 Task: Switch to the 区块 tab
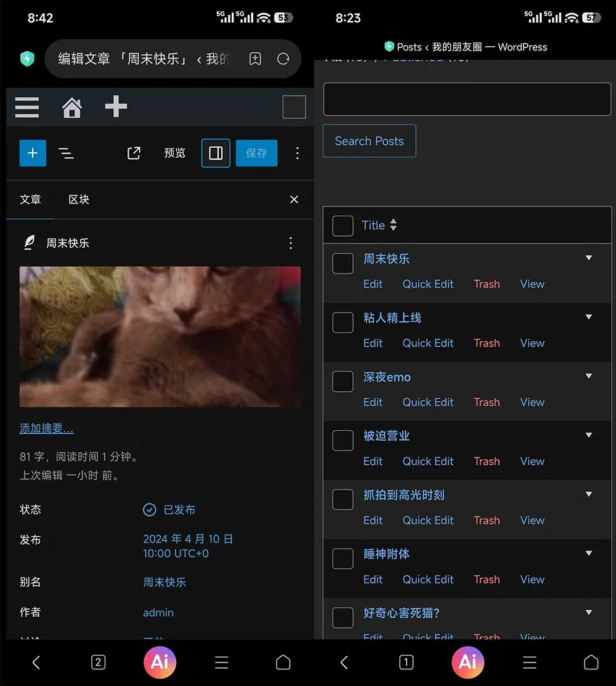point(79,199)
